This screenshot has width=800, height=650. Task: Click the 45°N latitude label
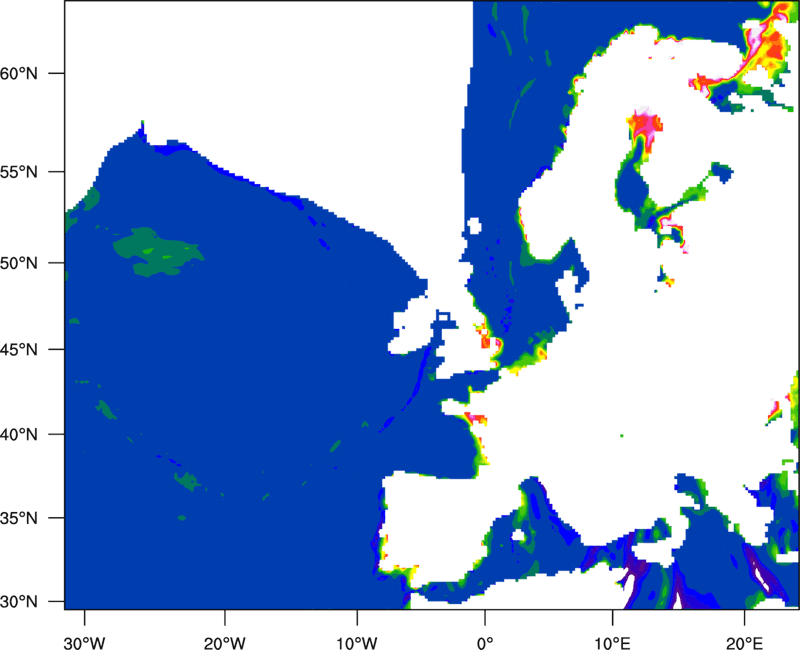coord(19,349)
